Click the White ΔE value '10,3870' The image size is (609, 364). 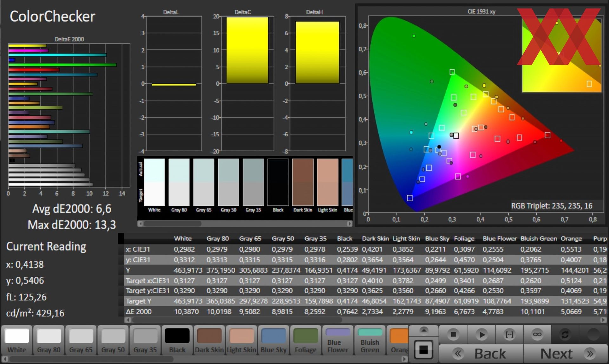click(x=187, y=312)
